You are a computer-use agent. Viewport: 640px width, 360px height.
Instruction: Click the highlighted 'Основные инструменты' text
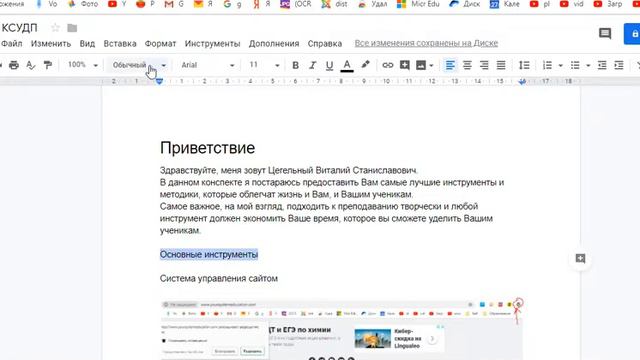coord(209,254)
